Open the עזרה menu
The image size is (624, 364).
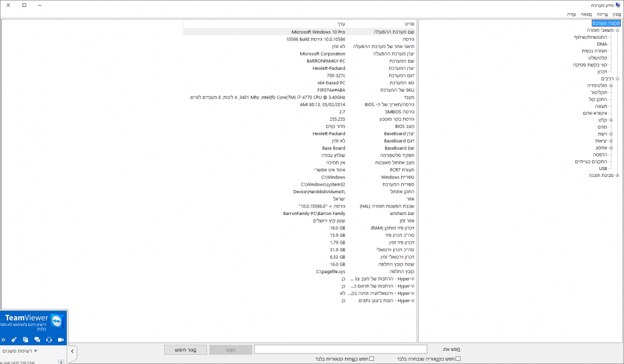click(x=572, y=14)
